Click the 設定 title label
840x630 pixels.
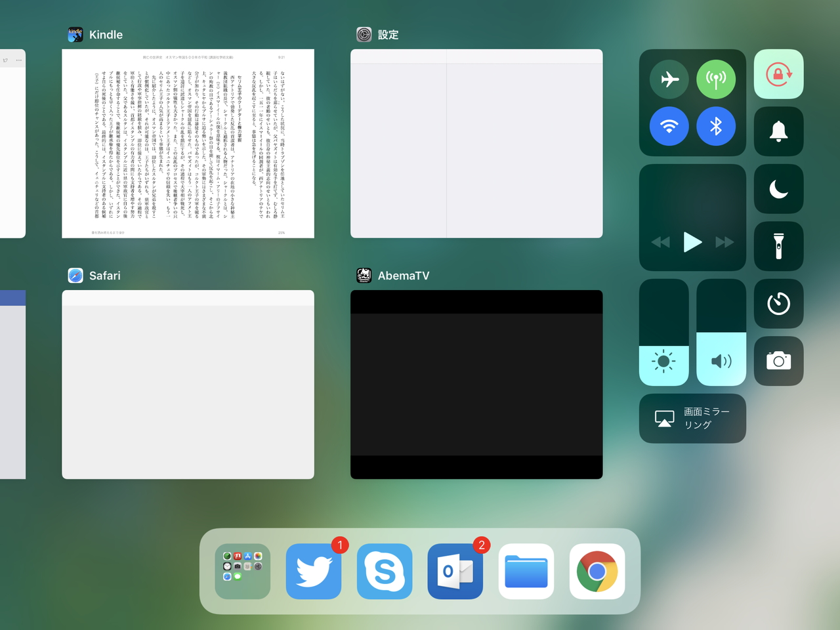(388, 35)
